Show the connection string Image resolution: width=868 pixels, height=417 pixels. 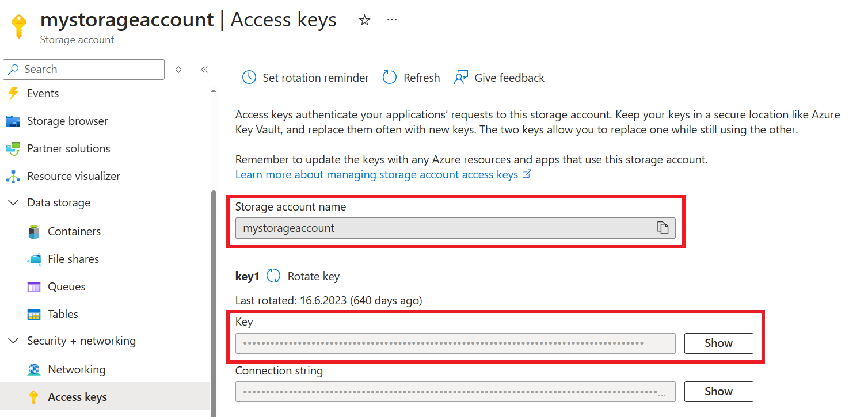tap(718, 391)
